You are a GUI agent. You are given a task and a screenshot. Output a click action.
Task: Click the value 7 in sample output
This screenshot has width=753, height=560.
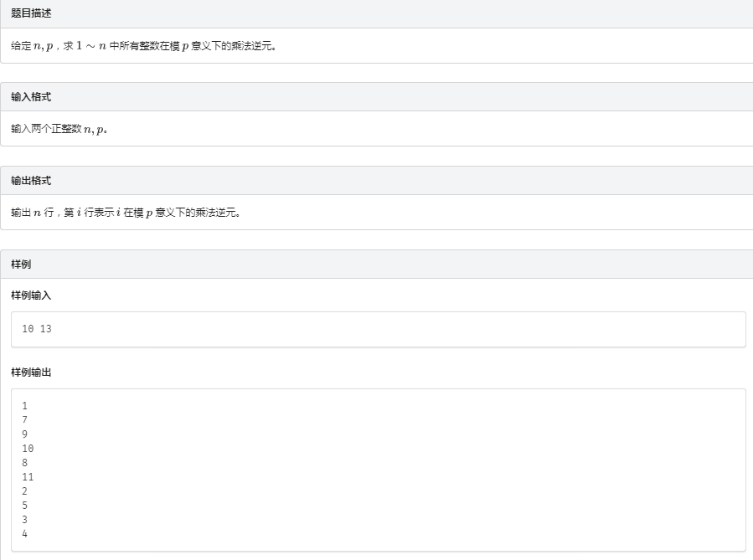[25, 420]
